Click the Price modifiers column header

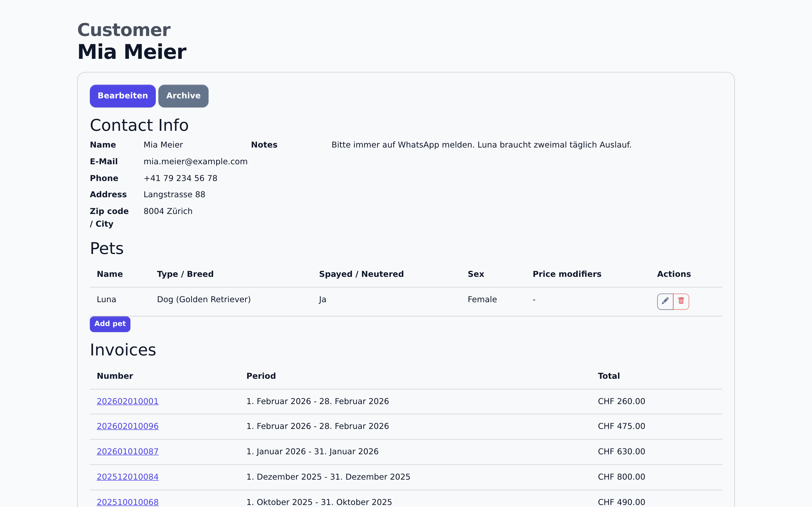click(x=567, y=274)
